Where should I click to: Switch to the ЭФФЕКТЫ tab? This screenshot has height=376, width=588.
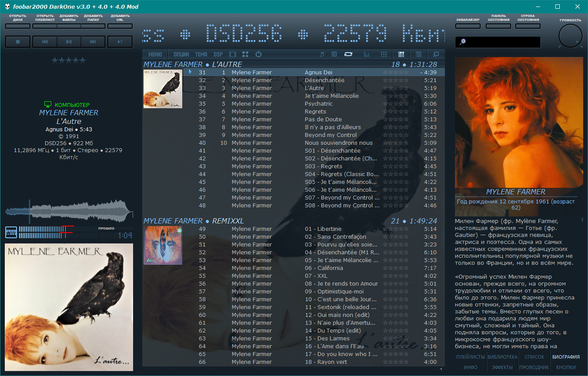click(502, 367)
